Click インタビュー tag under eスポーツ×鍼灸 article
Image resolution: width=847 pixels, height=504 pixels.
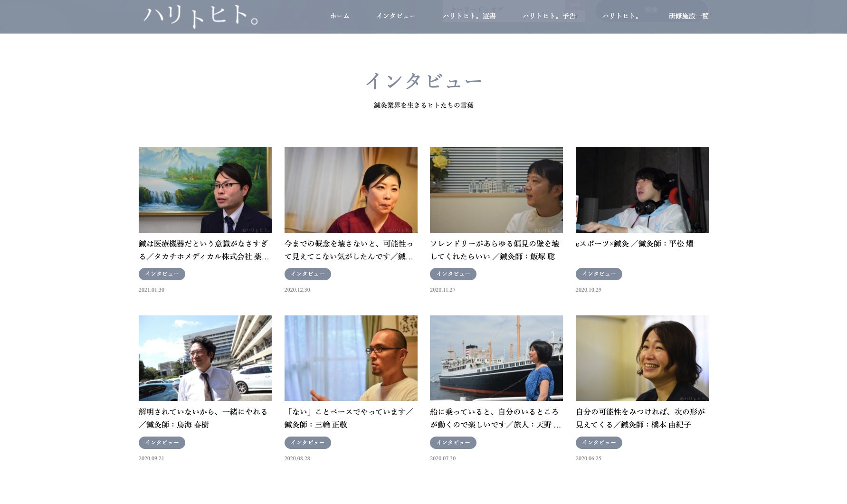(599, 274)
